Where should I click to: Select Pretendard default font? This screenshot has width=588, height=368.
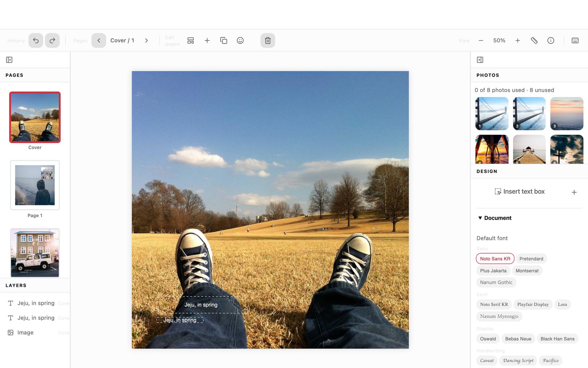(531, 259)
